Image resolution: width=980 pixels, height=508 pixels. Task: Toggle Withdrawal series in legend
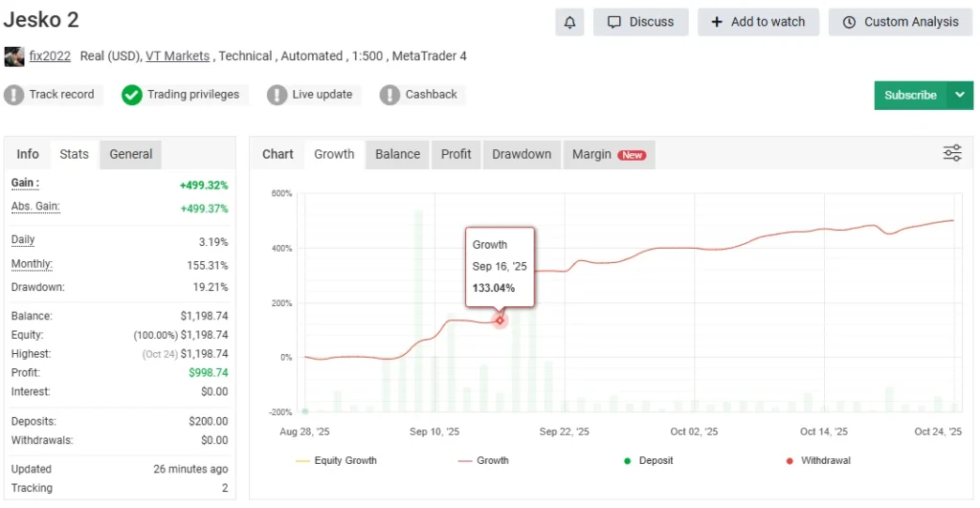point(817,461)
